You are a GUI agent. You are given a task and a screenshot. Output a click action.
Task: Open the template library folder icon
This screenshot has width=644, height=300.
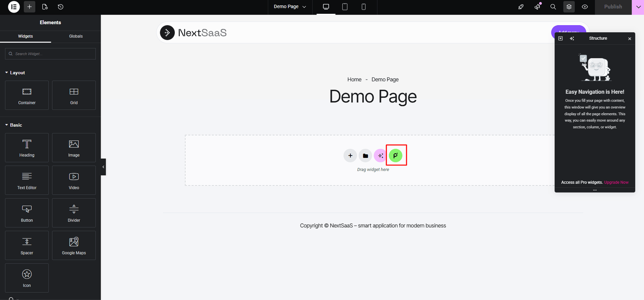coord(365,155)
